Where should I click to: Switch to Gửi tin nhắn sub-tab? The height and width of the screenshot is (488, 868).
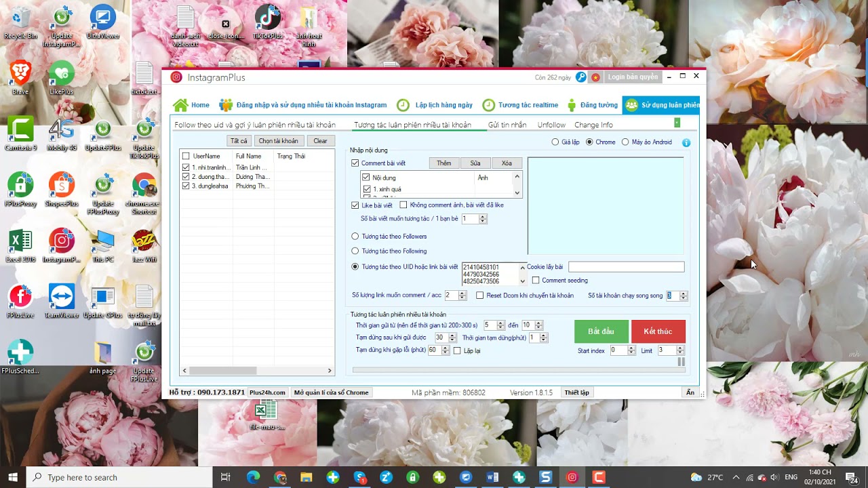coord(507,125)
